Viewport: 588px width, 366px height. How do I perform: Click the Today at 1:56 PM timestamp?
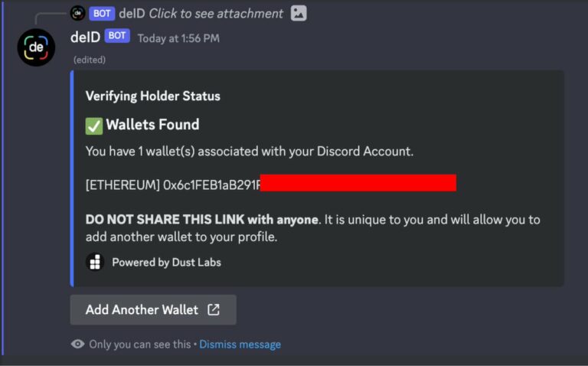click(178, 38)
